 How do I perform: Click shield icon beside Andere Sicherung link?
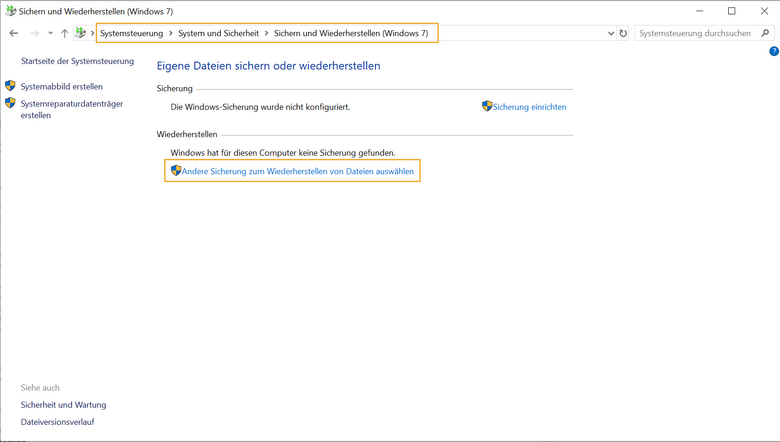point(176,171)
